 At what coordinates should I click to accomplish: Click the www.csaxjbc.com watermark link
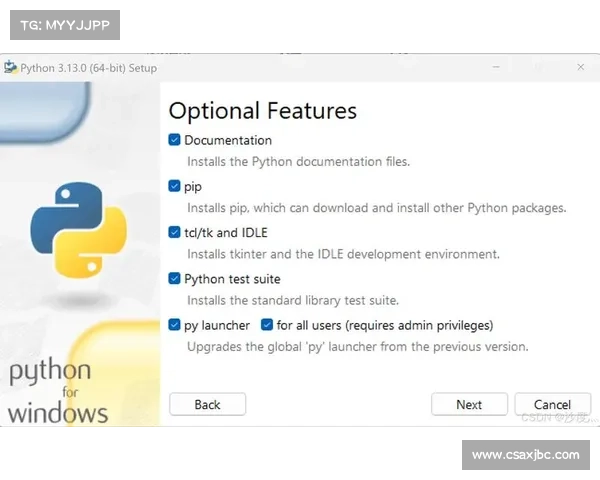[x=524, y=455]
